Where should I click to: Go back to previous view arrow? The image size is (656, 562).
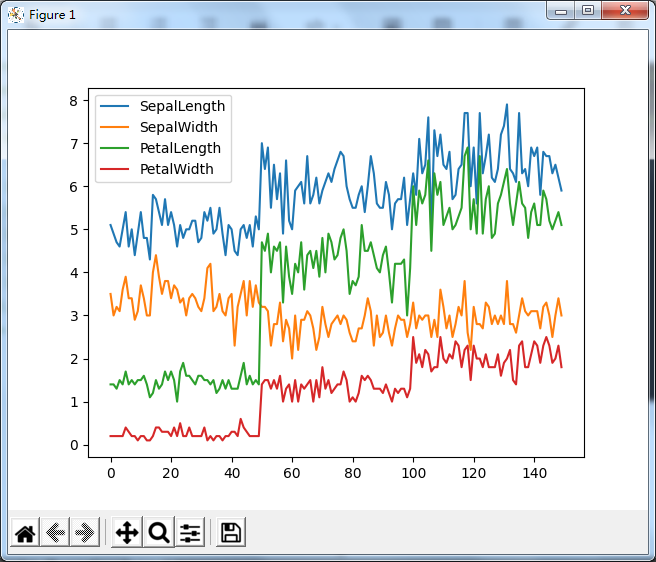pos(55,532)
